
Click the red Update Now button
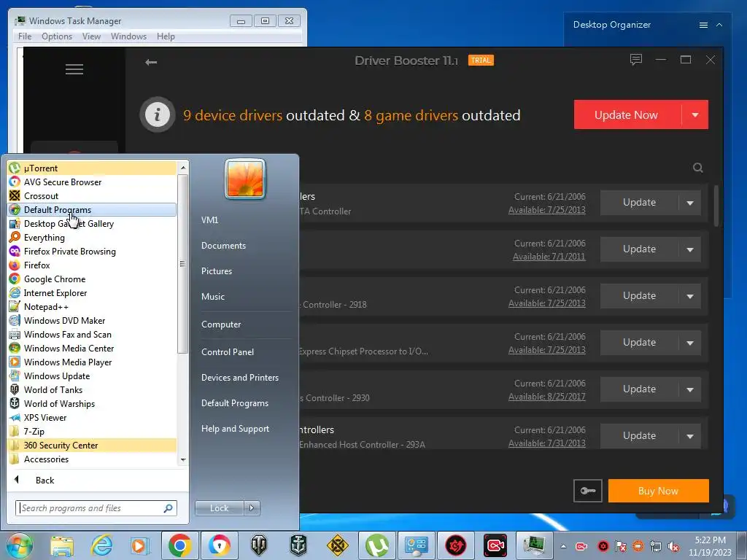point(626,114)
